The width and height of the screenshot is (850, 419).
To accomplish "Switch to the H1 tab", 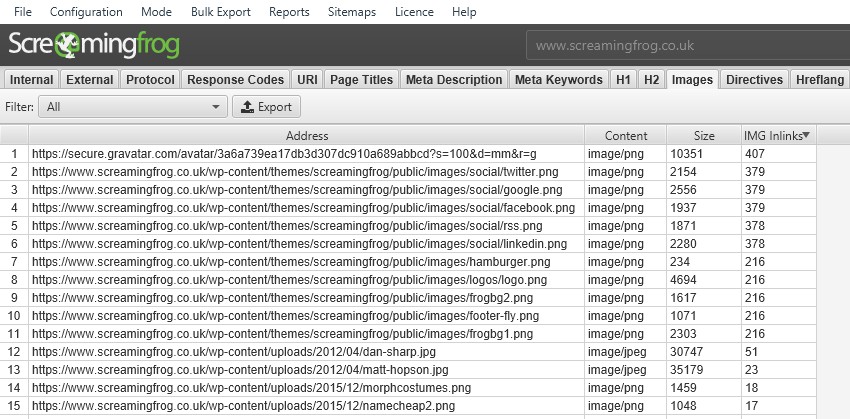I will [x=623, y=80].
